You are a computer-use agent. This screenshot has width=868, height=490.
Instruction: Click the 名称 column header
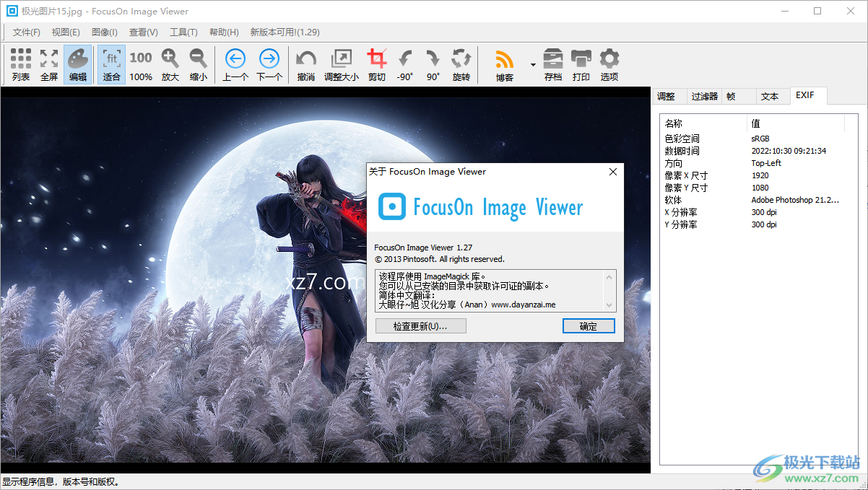(704, 123)
